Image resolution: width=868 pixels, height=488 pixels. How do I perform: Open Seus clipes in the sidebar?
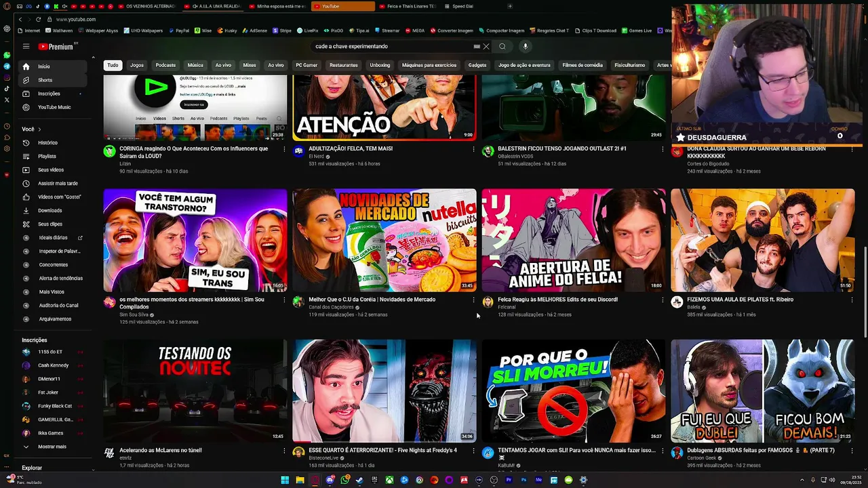[x=54, y=224]
